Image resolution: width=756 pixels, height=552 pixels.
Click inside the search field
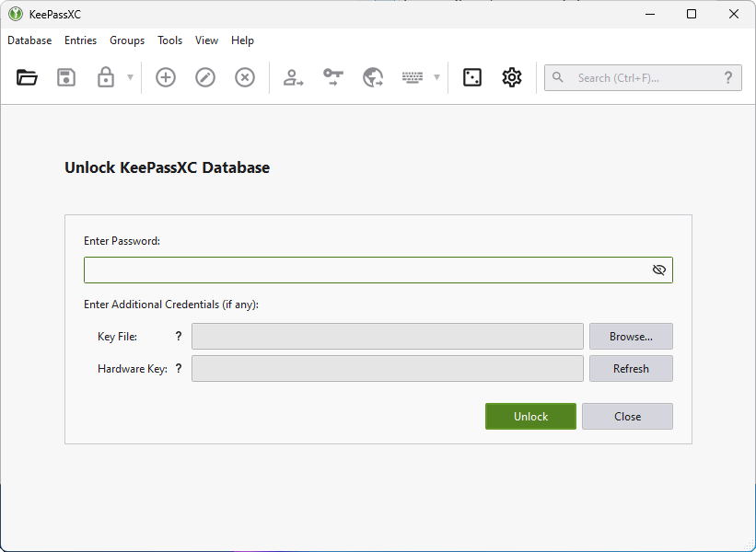(x=643, y=77)
